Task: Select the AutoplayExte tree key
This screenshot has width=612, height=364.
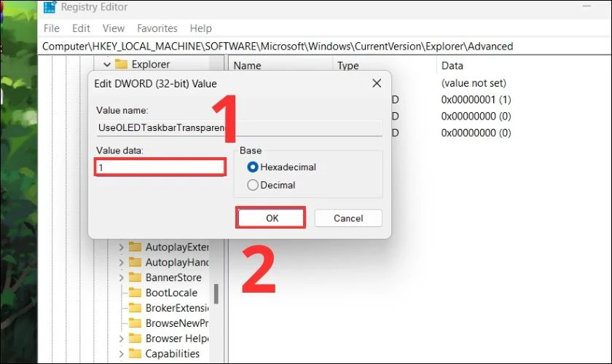Action: [177, 247]
